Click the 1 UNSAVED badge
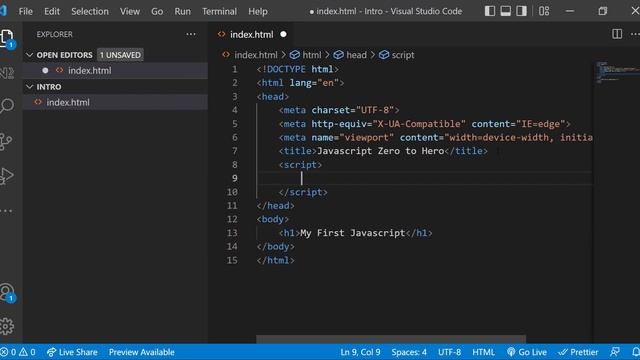Image resolution: width=640 pixels, height=360 pixels. tap(120, 55)
